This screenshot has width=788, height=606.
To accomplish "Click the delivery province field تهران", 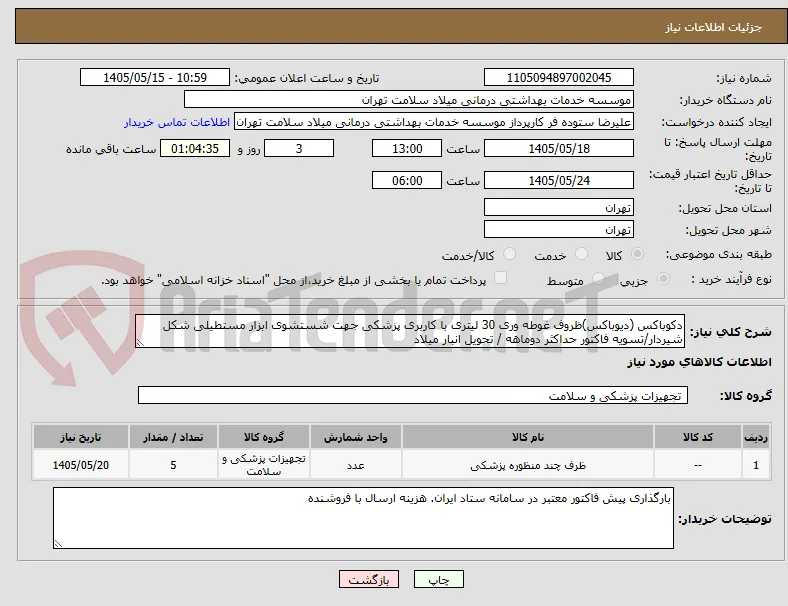I will [x=558, y=208].
